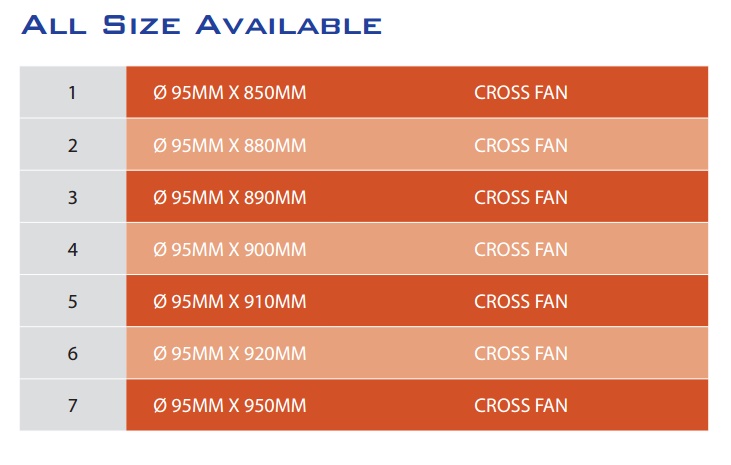Screen dimensions: 731x465
Task: Click the Ø 95MM X 880MM size text
Action: [230, 145]
